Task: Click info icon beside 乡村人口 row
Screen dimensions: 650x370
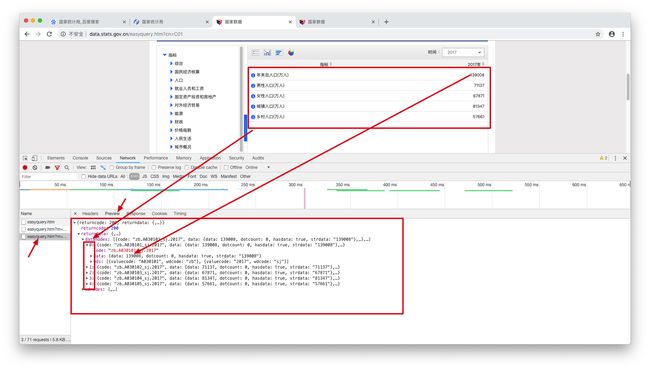Action: 253,117
